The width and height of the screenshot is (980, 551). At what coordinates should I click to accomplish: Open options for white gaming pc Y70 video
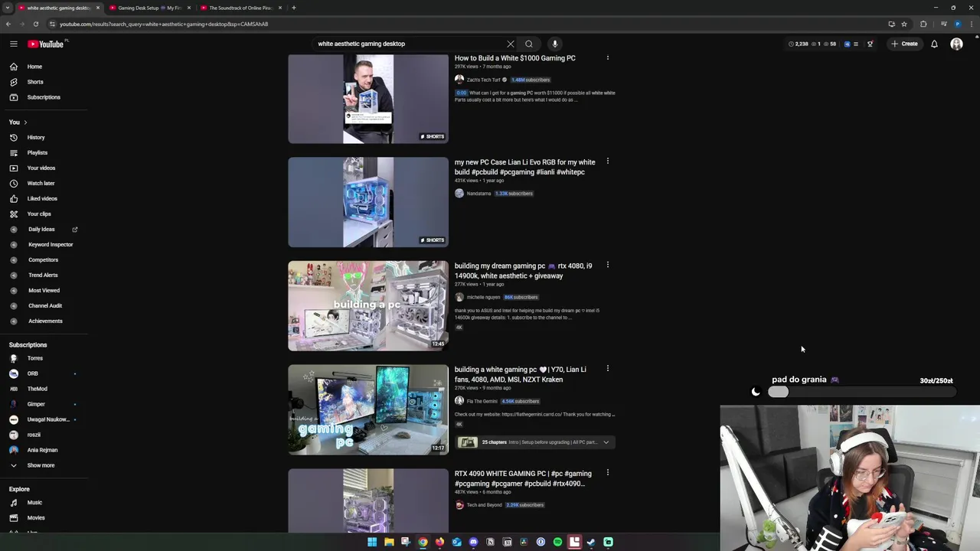(x=608, y=369)
